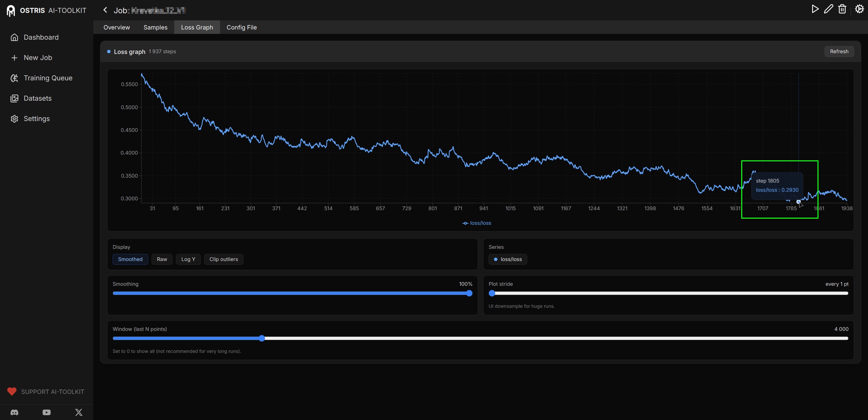Enable Clip outliers option
This screenshot has height=420, width=868.
223,259
